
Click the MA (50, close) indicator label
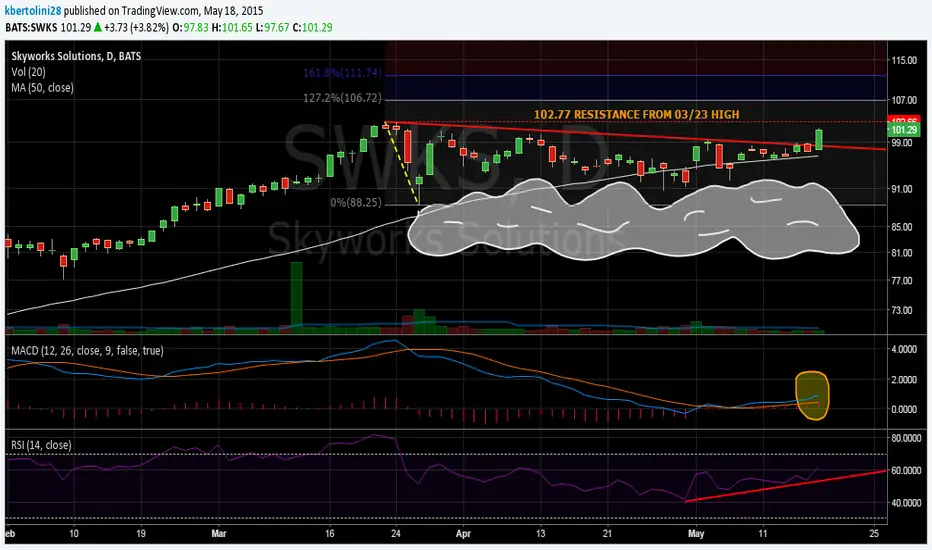coord(42,88)
